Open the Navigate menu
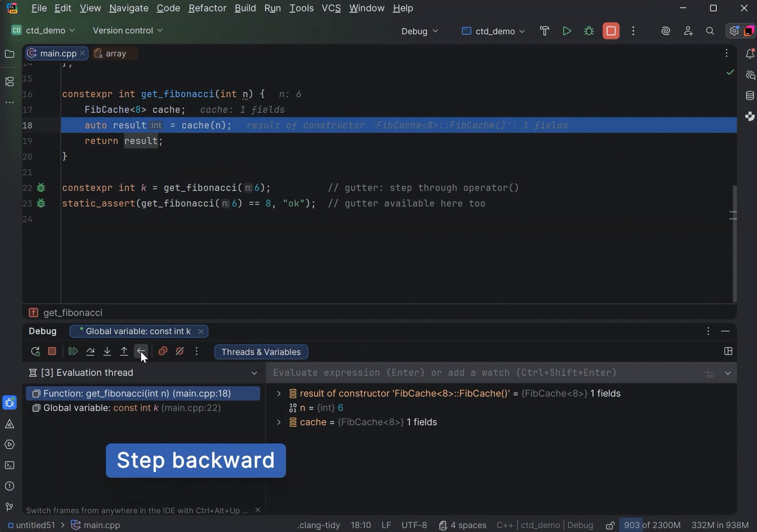The image size is (757, 532). [x=128, y=8]
